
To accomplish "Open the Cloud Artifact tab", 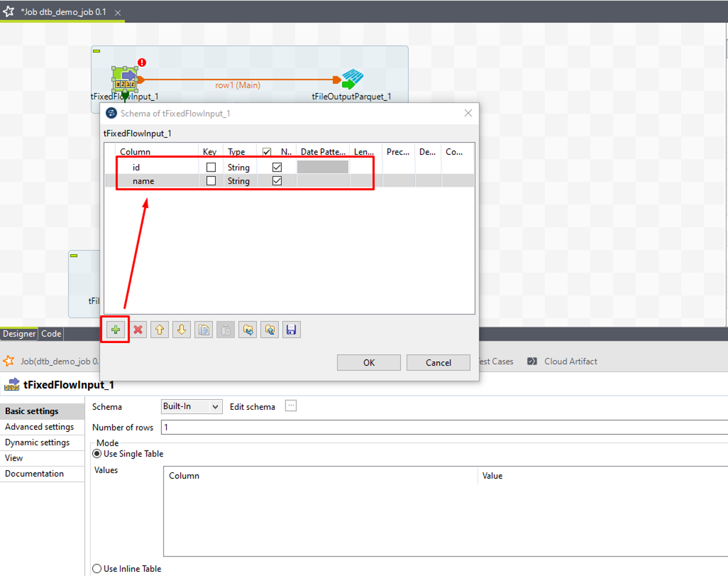I will [x=563, y=361].
